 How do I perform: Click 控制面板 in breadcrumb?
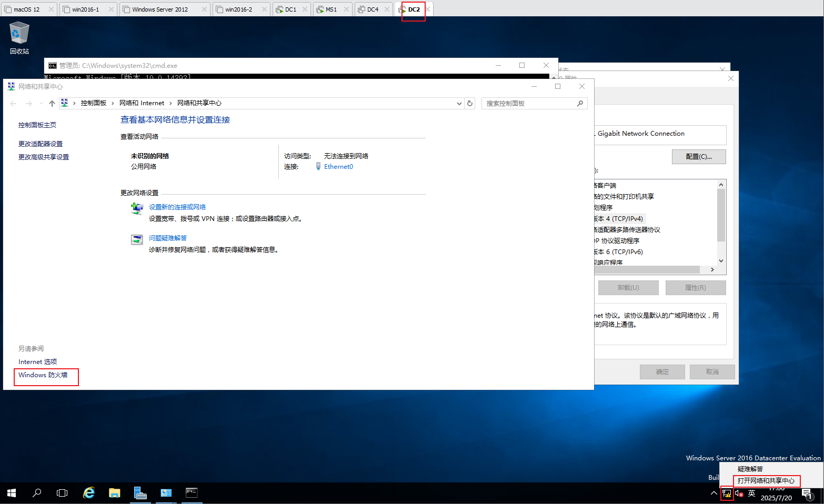pos(94,103)
